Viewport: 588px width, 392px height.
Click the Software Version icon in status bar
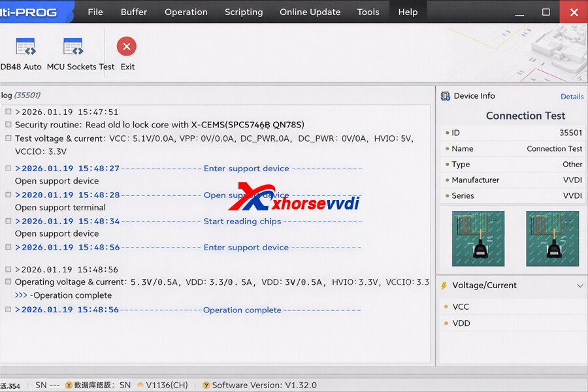(207, 385)
